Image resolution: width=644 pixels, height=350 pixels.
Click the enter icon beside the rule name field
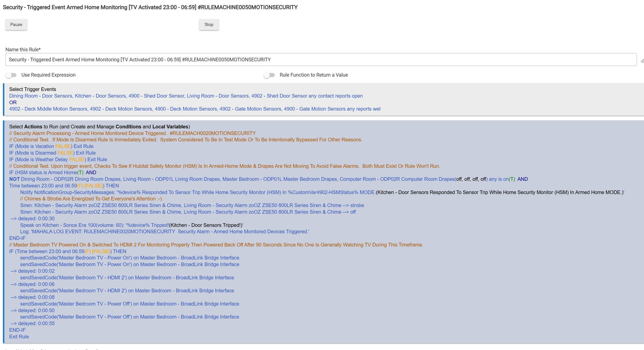(642, 61)
